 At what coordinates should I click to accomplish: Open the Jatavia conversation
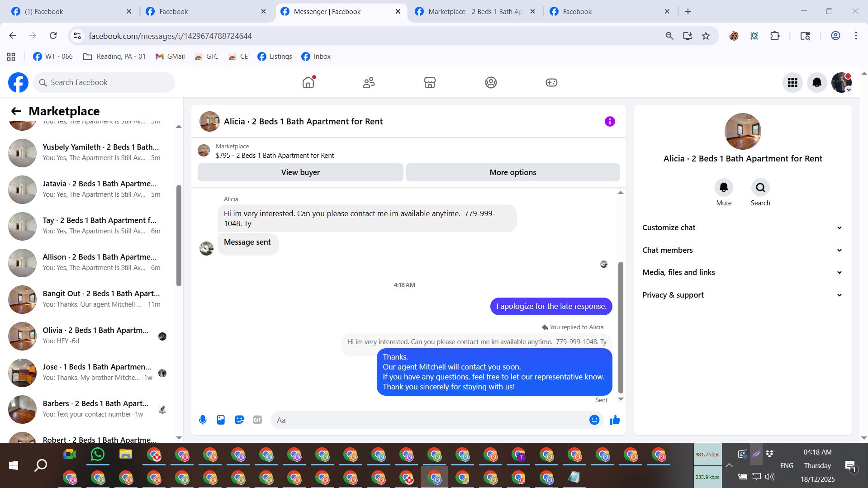89,190
